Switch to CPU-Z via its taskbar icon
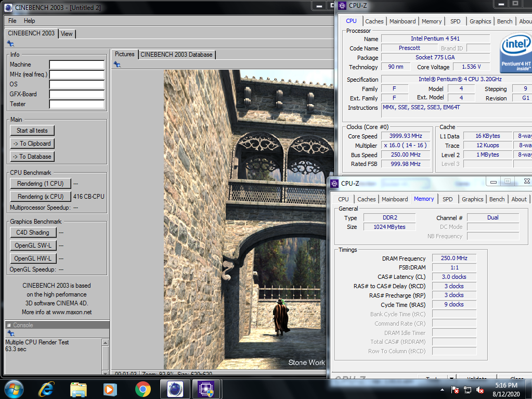The width and height of the screenshot is (532, 399). tap(206, 389)
